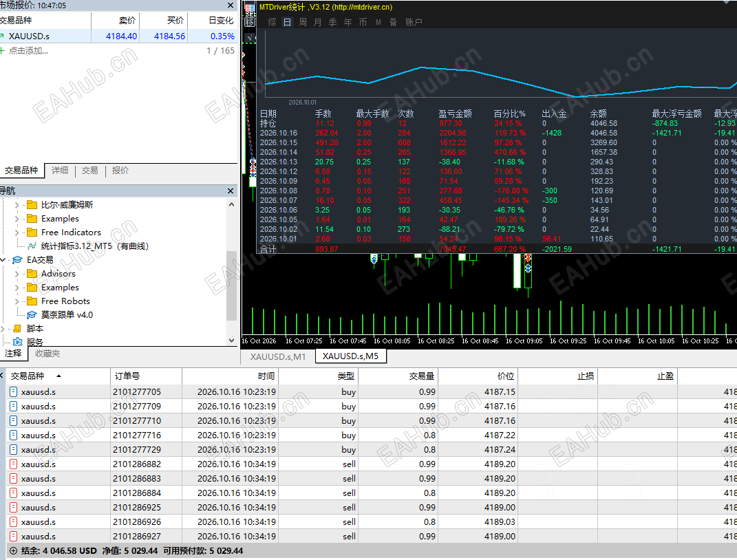Click the buy order icon for 2101277716
Viewport: 737px width, 560px height.
[14, 435]
